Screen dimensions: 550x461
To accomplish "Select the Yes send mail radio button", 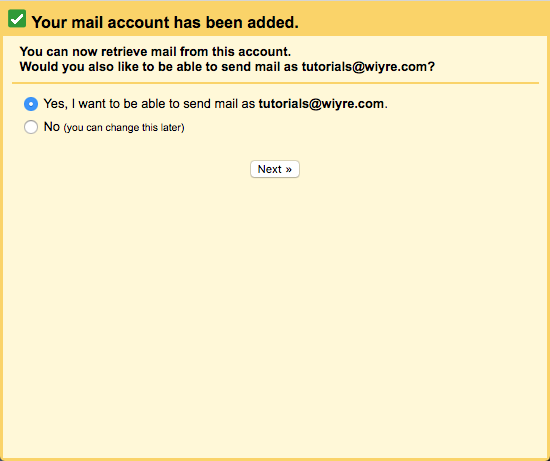I will [x=31, y=104].
